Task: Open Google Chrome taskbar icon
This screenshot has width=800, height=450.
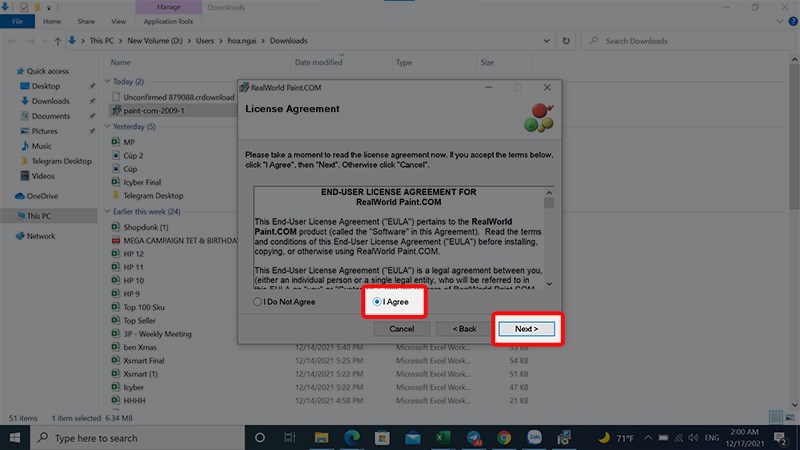Action: pos(504,437)
